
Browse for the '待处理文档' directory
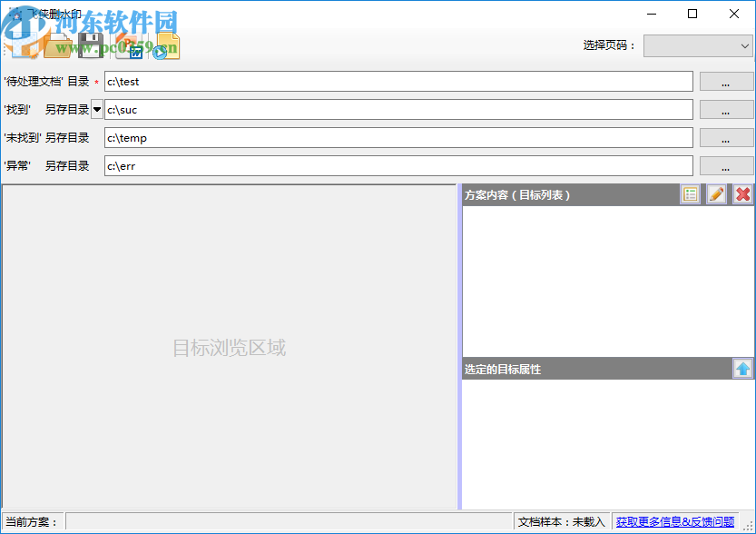coord(726,82)
